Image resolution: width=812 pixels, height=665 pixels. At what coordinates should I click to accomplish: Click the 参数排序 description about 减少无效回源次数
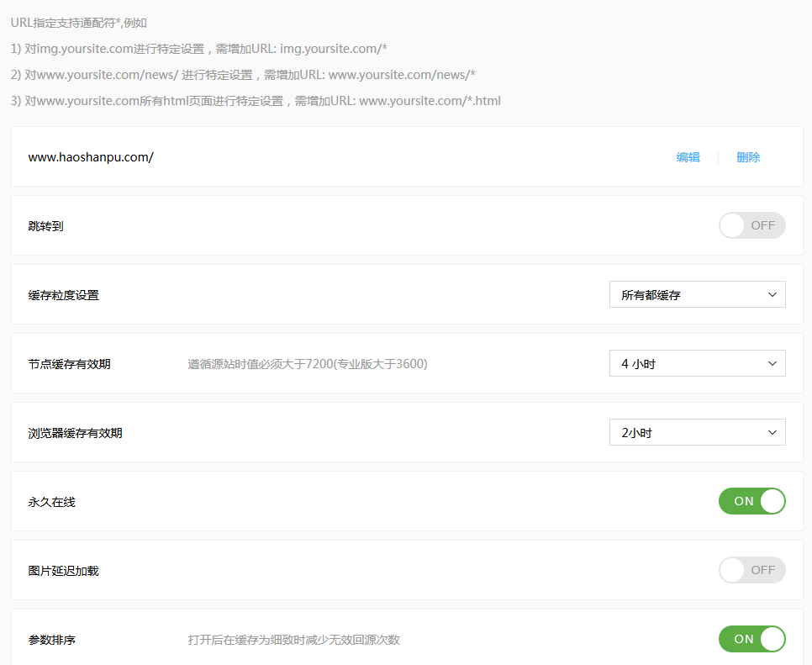pyautogui.click(x=293, y=640)
